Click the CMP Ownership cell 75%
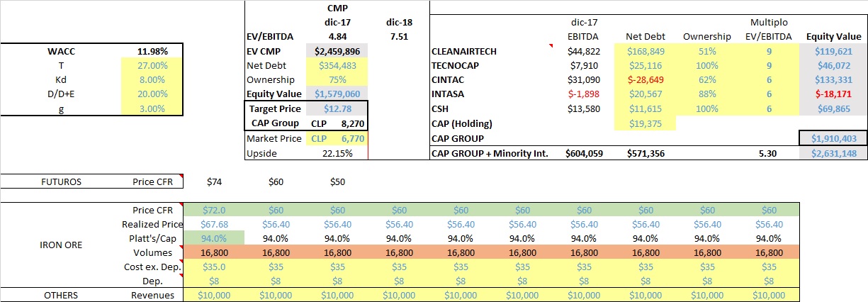The image size is (868, 302). (337, 79)
